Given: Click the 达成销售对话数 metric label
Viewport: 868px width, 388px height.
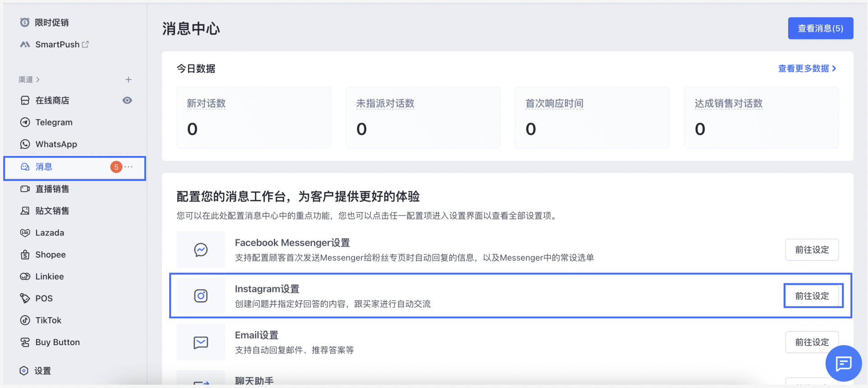Looking at the screenshot, I should pos(729,103).
